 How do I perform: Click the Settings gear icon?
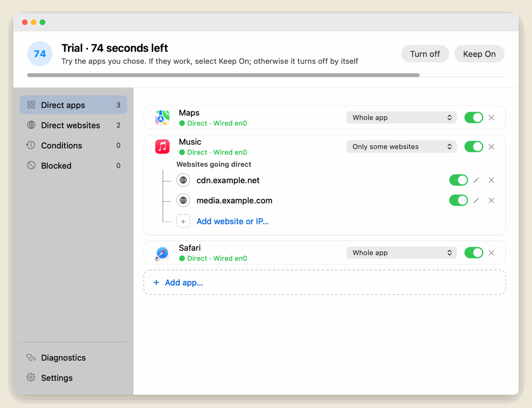(x=31, y=377)
